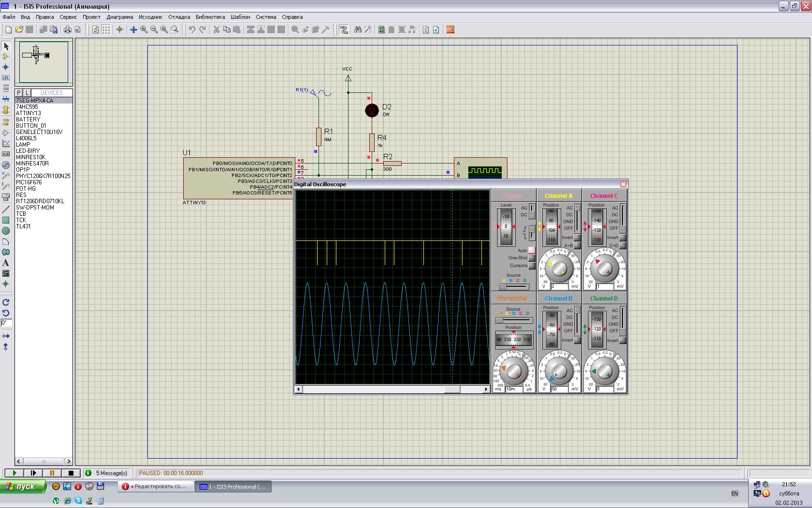Image resolution: width=812 pixels, height=508 pixels.
Task: Open the Библиотека menu
Action: click(210, 17)
